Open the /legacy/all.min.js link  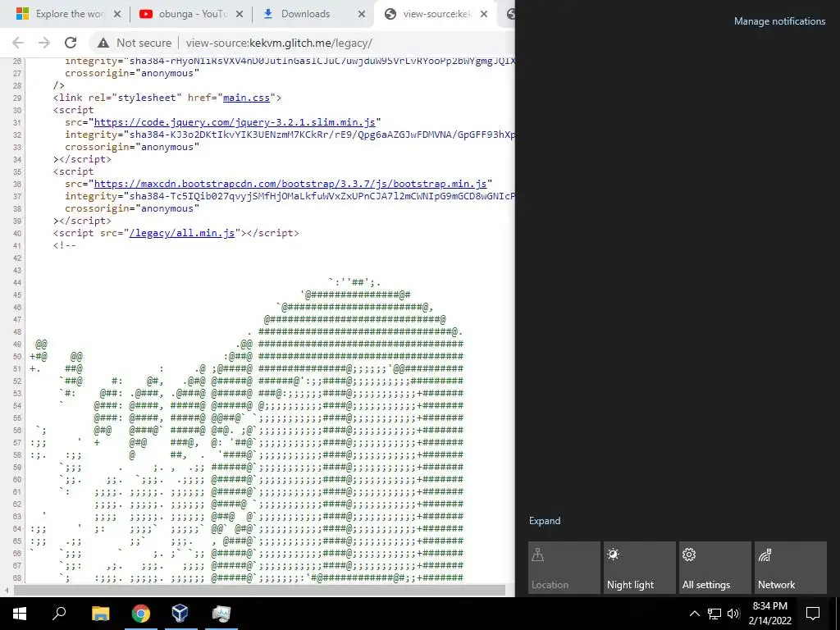click(182, 233)
